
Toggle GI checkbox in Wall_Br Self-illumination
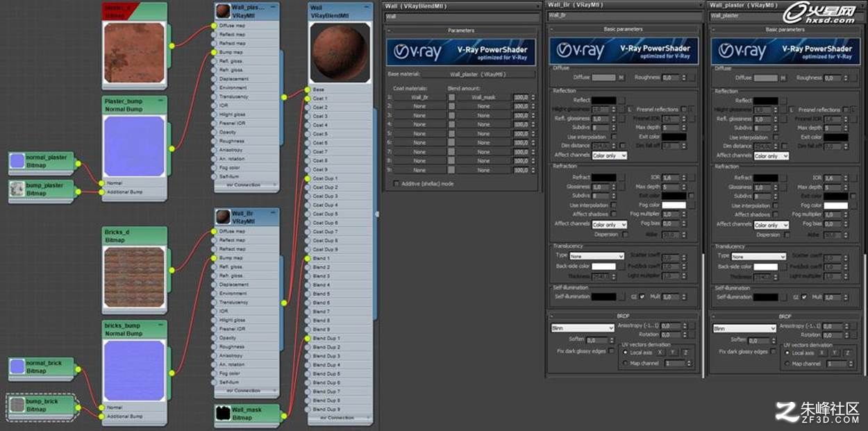pyautogui.click(x=642, y=296)
